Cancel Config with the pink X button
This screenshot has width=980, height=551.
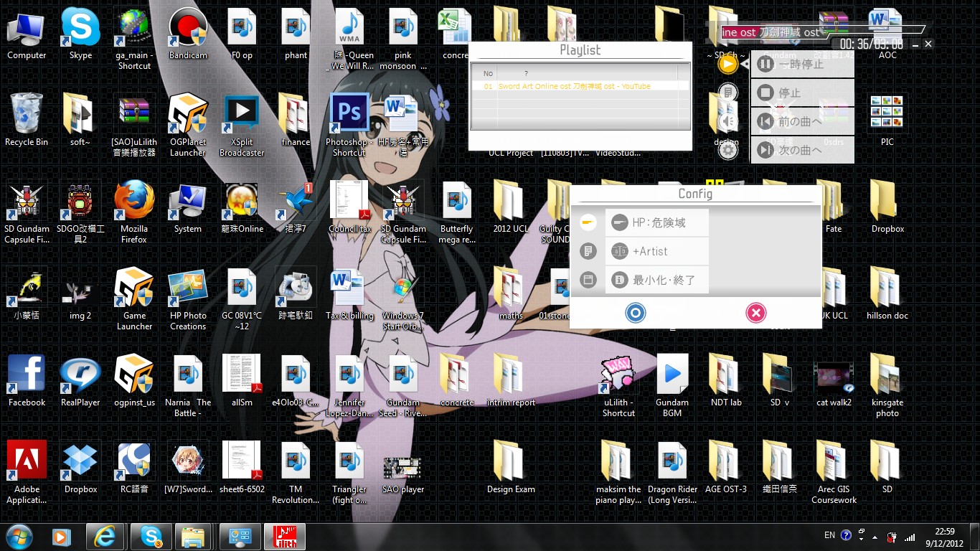[755, 313]
